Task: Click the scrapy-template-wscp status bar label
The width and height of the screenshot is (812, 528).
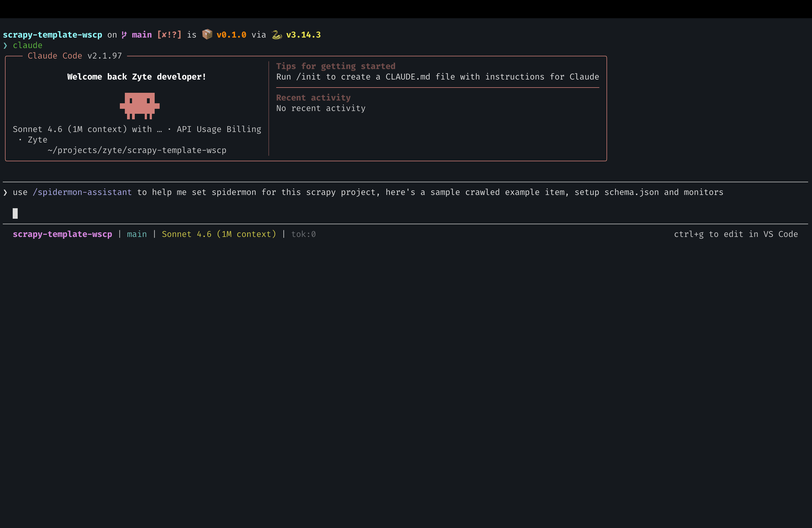Action: [x=62, y=234]
